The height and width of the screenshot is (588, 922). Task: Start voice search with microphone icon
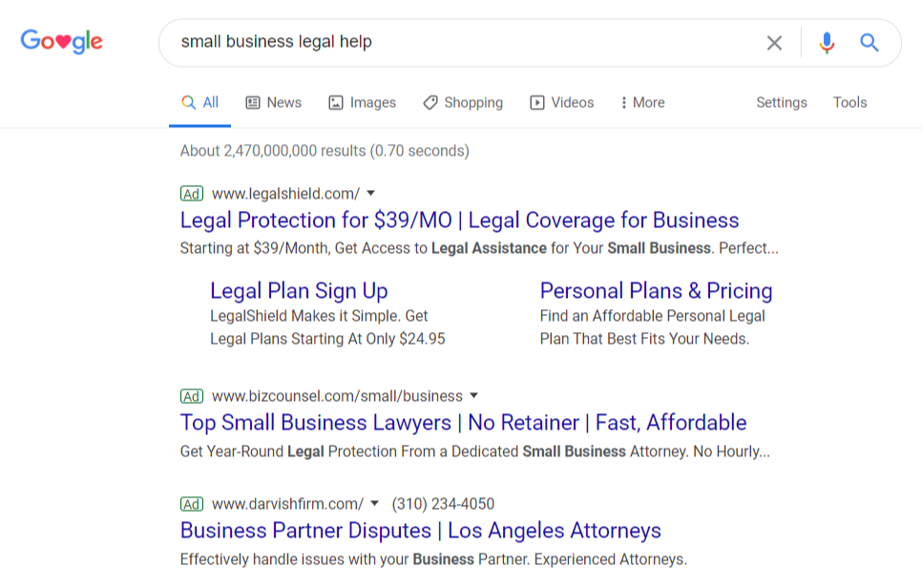(x=827, y=43)
